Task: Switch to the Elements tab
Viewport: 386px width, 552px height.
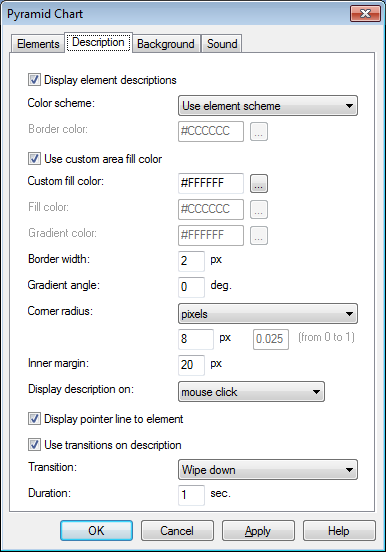Action: pyautogui.click(x=38, y=44)
